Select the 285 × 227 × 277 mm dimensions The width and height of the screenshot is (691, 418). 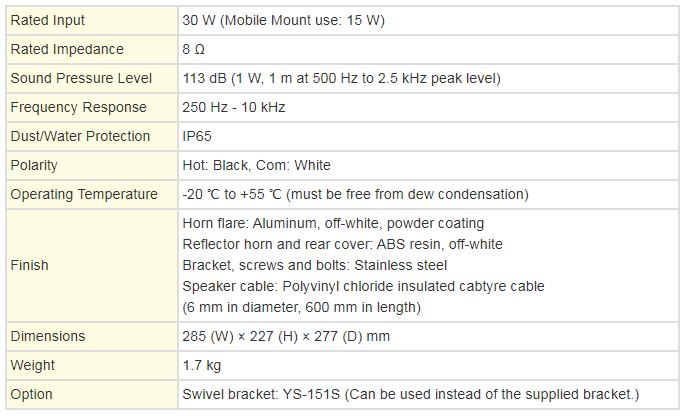pyautogui.click(x=287, y=336)
